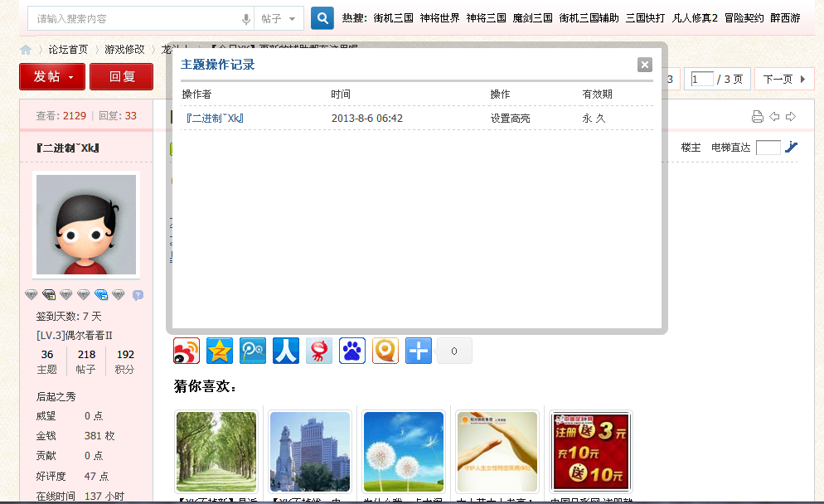This screenshot has width=824, height=504.
Task: Click the 猜你喜欢 heading
Action: [x=205, y=386]
